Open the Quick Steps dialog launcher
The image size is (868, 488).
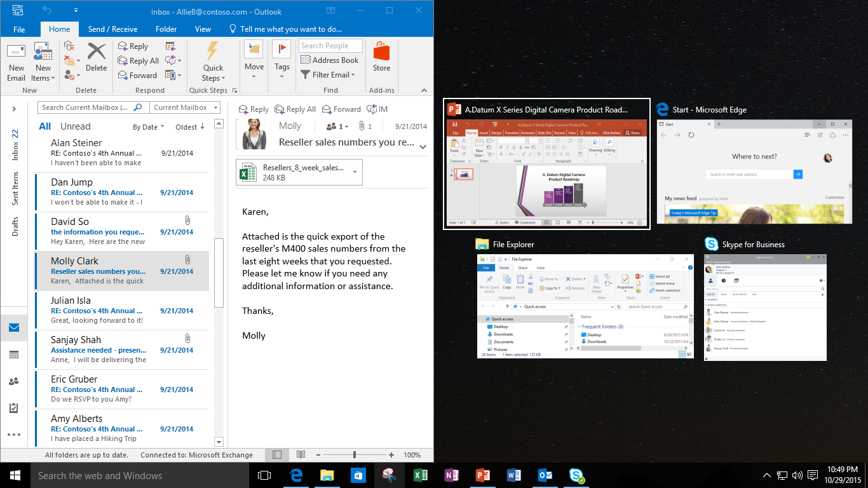point(234,91)
